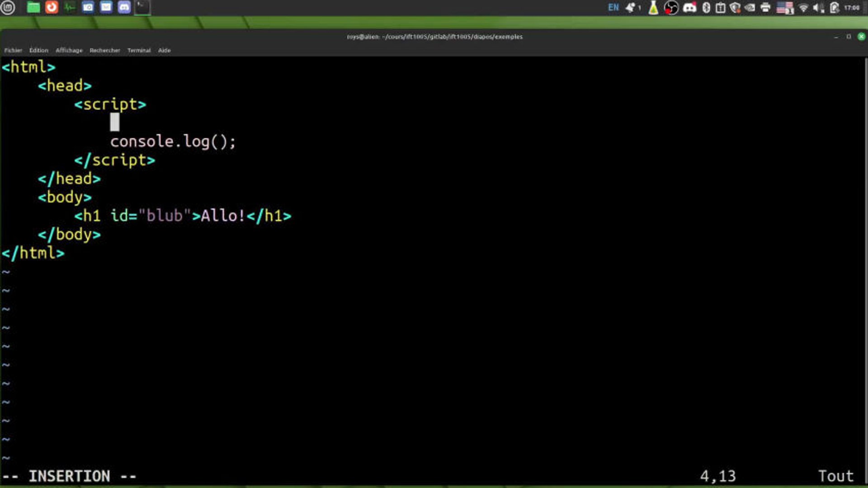The width and height of the screenshot is (868, 488).
Task: Open the NVIDIA tray icon
Action: coord(750,7)
